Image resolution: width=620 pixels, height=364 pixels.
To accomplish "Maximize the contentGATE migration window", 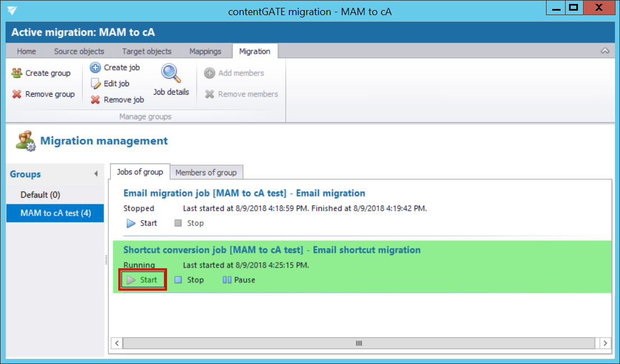I will click(573, 8).
